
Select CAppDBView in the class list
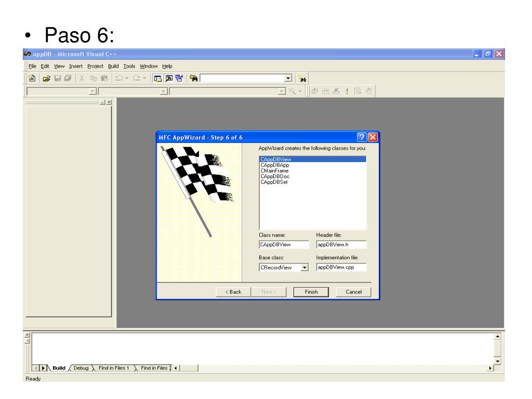coord(313,159)
